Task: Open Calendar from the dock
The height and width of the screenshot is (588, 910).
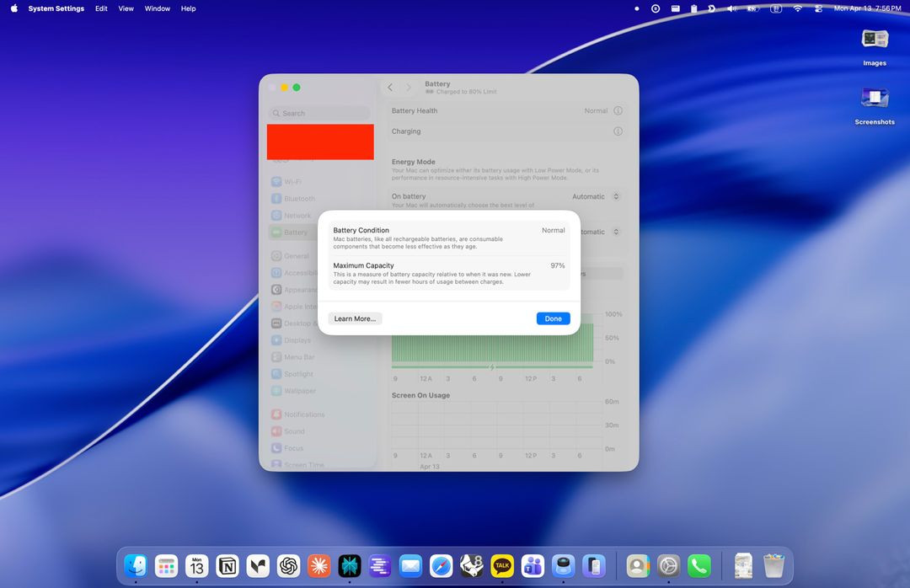Action: [196, 566]
